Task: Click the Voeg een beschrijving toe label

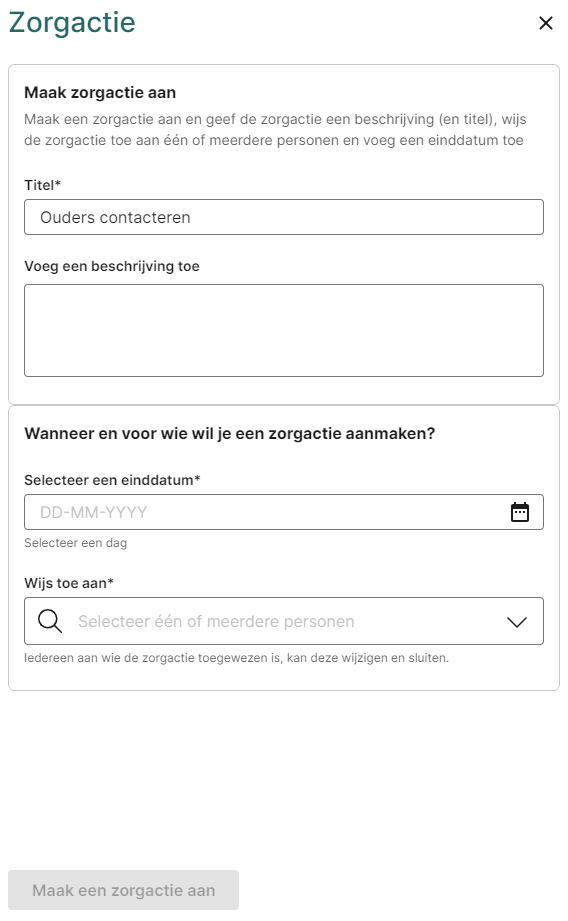Action: click(112, 266)
